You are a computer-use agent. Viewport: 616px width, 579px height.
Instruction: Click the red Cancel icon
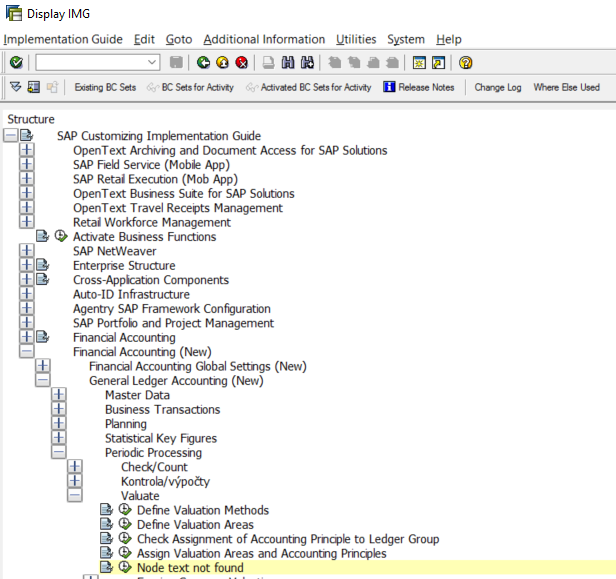click(x=242, y=62)
